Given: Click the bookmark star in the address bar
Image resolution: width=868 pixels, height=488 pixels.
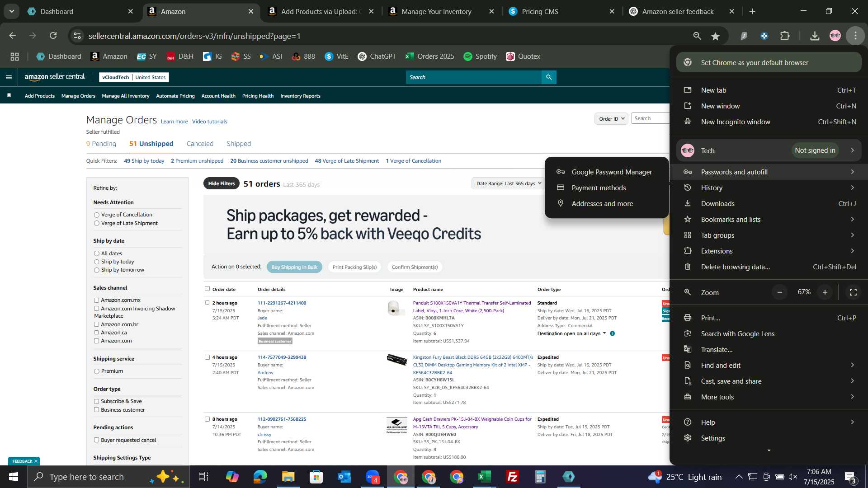Looking at the screenshot, I should pos(715,36).
